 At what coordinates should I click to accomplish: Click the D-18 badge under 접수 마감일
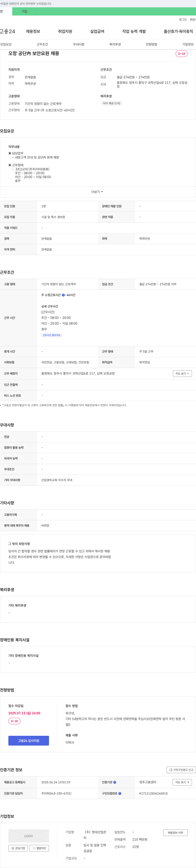tap(14, 721)
